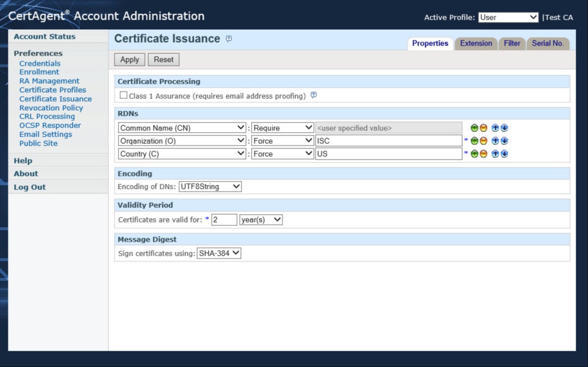Open the Active Profile dropdown

pyautogui.click(x=508, y=17)
